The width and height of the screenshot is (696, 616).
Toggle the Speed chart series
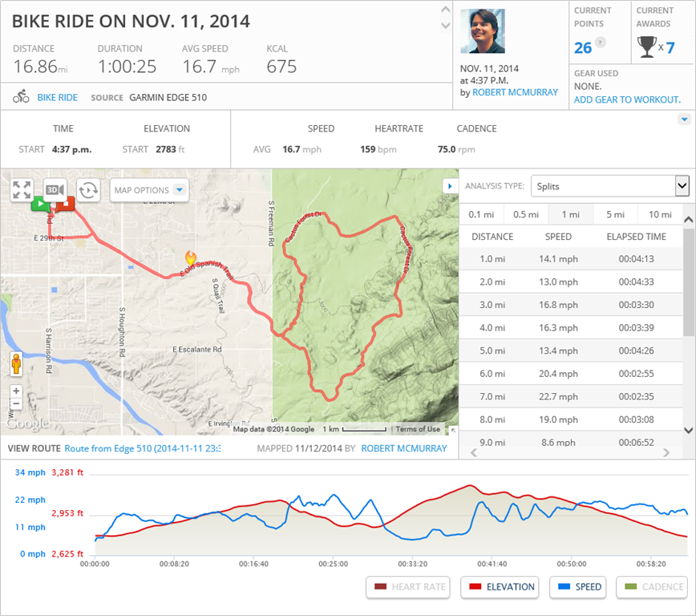pos(577,587)
